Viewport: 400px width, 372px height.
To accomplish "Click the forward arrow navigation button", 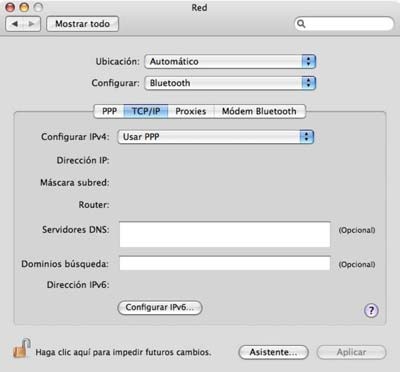I will pos(32,24).
